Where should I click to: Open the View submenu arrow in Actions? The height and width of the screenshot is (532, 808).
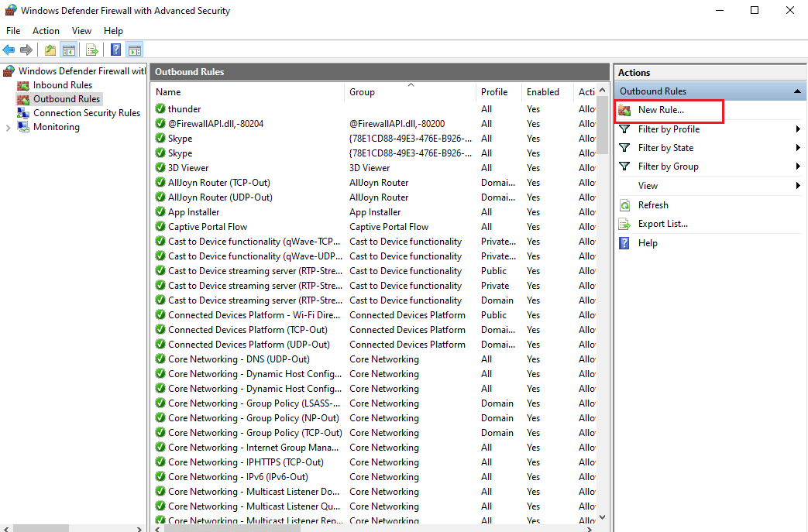tap(798, 185)
